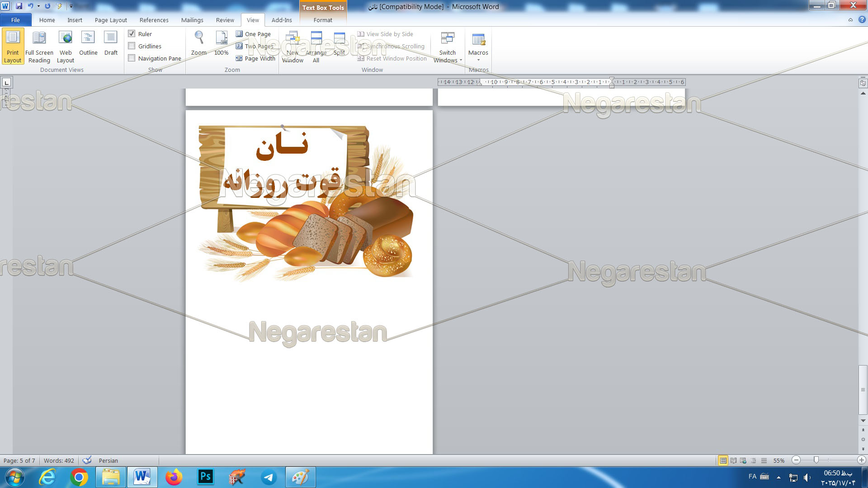
Task: Select Outline status bar view button
Action: tap(754, 460)
